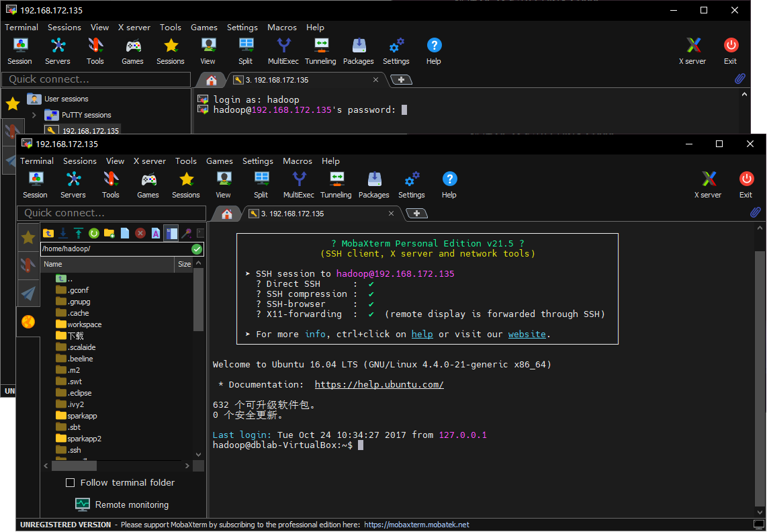The image size is (767, 532).
Task: Go to the home tab in front window
Action: point(226,214)
